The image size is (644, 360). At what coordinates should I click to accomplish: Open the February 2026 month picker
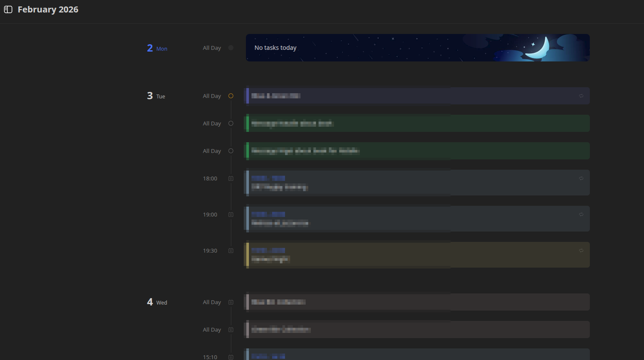[x=48, y=9]
